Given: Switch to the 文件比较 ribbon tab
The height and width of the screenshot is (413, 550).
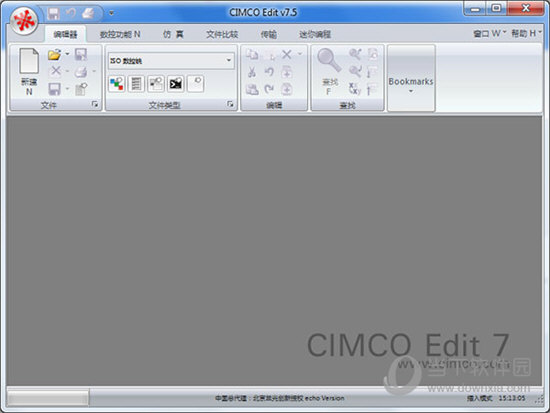Looking at the screenshot, I should point(222,34).
